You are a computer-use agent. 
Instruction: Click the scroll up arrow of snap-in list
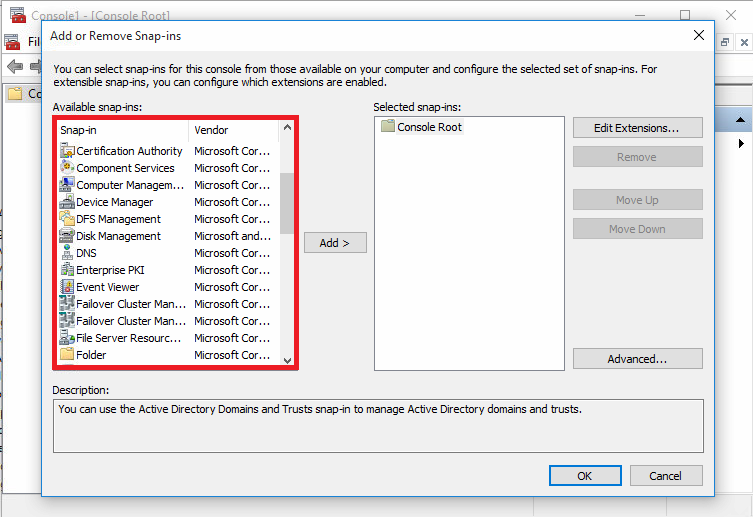[x=287, y=127]
